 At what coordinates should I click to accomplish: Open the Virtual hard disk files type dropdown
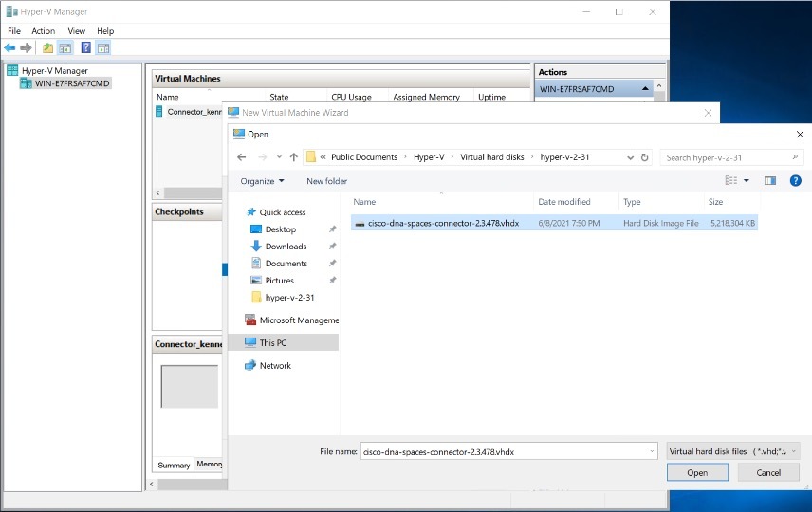732,451
